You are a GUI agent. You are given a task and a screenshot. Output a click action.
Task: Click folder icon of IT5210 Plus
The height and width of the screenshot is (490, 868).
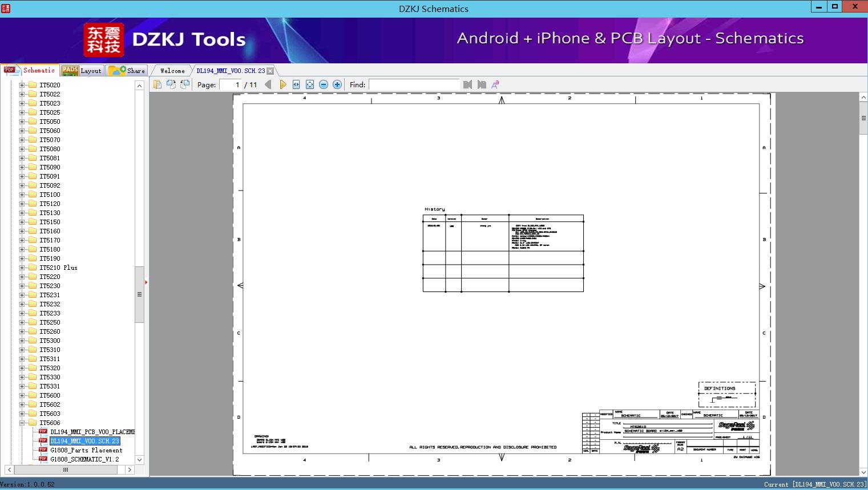coord(33,268)
